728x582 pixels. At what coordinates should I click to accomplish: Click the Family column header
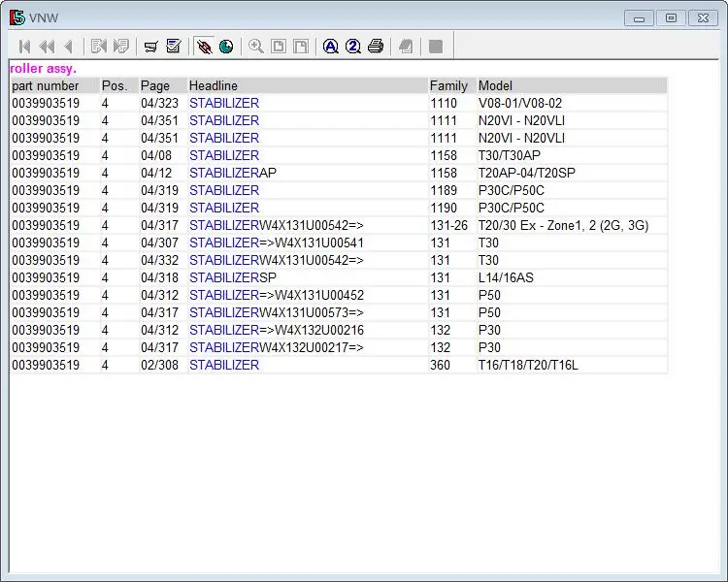(448, 86)
